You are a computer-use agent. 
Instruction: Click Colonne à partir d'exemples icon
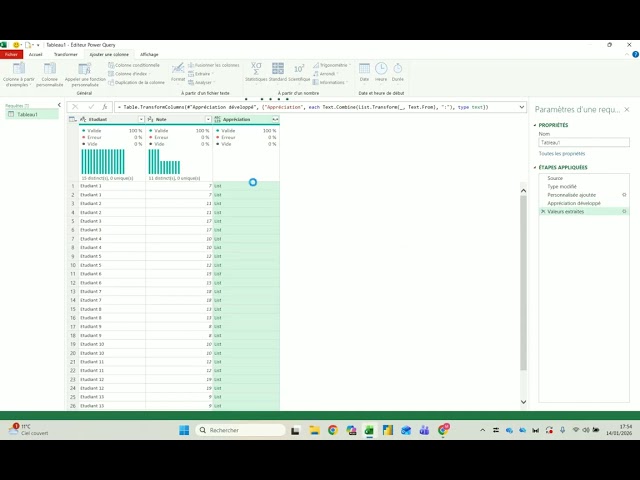tap(19, 69)
